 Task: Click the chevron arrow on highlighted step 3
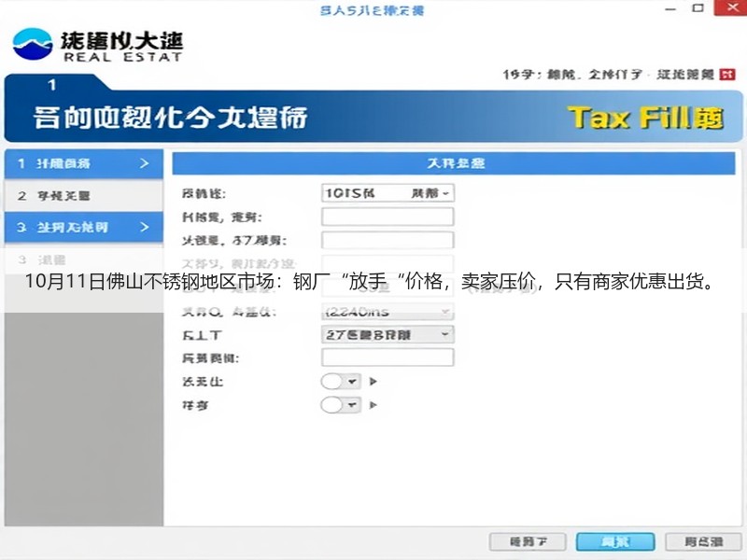click(145, 227)
